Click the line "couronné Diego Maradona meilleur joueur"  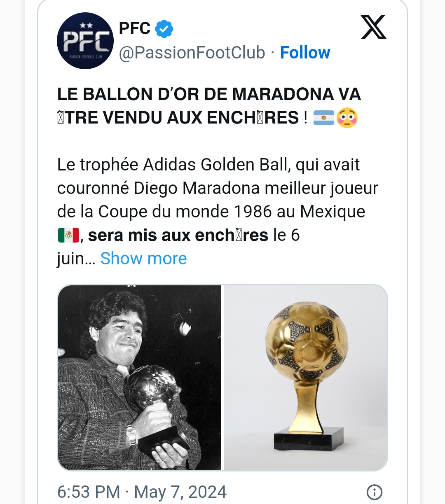[217, 188]
